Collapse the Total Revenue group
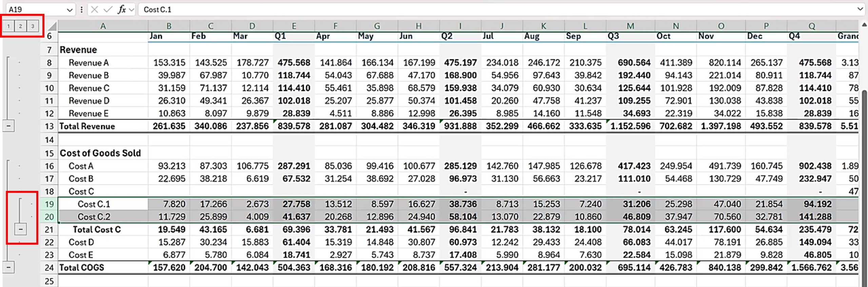This screenshot has width=868, height=287. click(8, 126)
